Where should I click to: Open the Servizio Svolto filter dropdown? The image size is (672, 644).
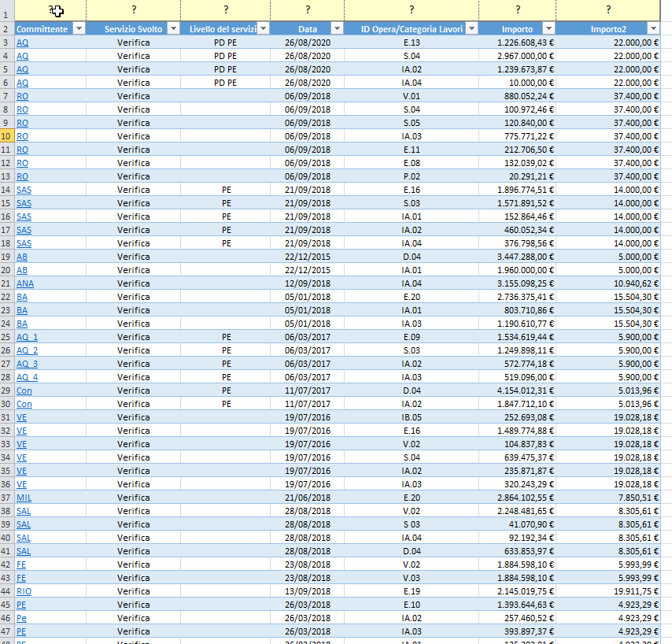point(174,28)
